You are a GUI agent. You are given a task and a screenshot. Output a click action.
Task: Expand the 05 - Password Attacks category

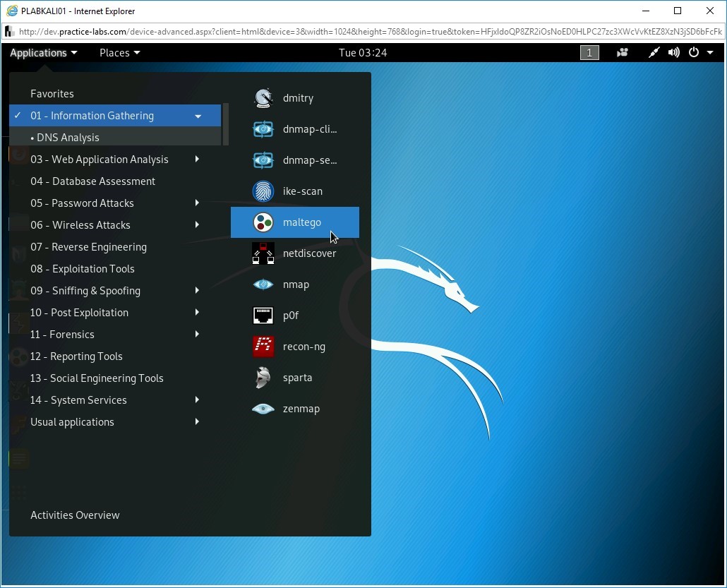coord(83,203)
